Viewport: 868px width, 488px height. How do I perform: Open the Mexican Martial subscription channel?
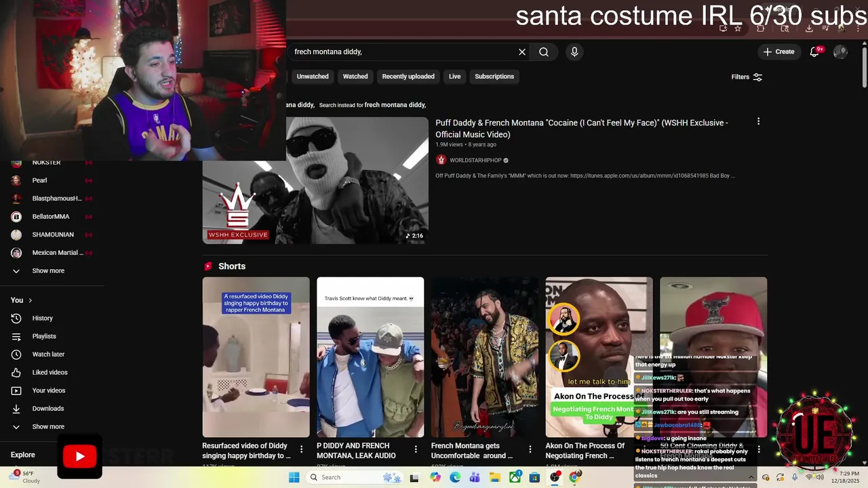(x=52, y=253)
